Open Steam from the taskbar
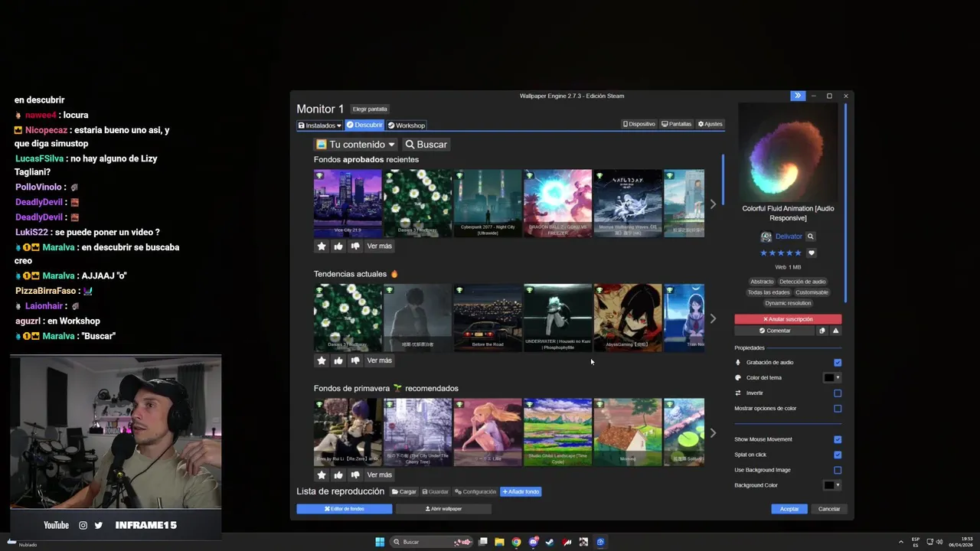The width and height of the screenshot is (980, 551). (550, 542)
